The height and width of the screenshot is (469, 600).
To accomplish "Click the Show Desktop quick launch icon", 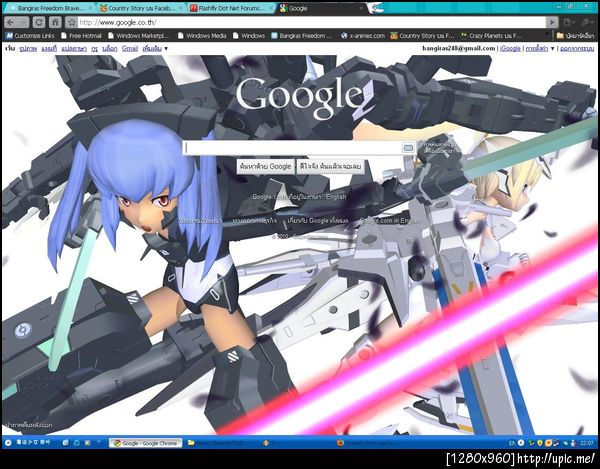I will click(x=65, y=443).
